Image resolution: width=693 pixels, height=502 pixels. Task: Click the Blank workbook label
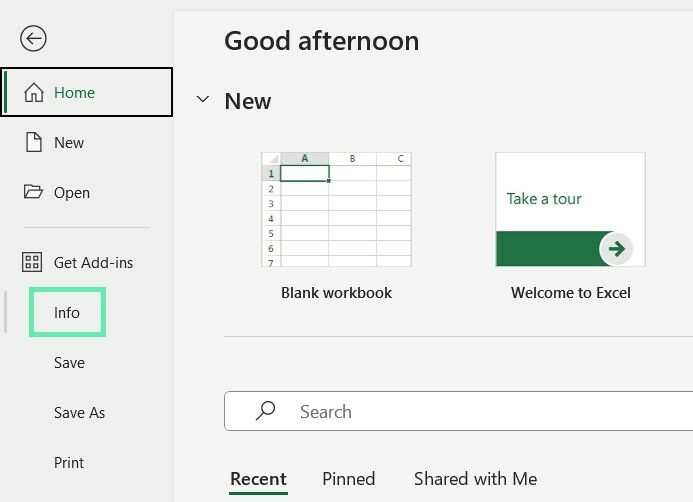click(x=336, y=293)
